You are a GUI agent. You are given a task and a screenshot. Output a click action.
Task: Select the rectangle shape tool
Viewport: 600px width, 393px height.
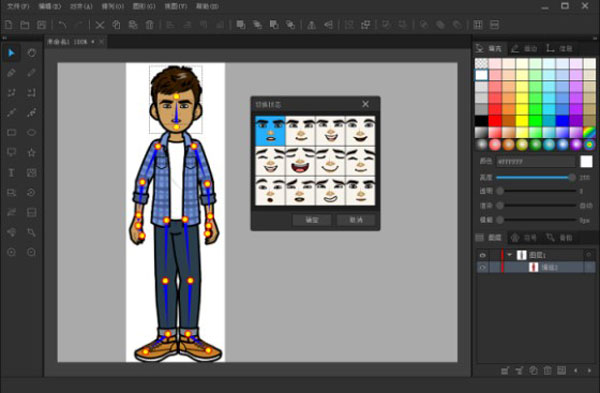[x=11, y=132]
